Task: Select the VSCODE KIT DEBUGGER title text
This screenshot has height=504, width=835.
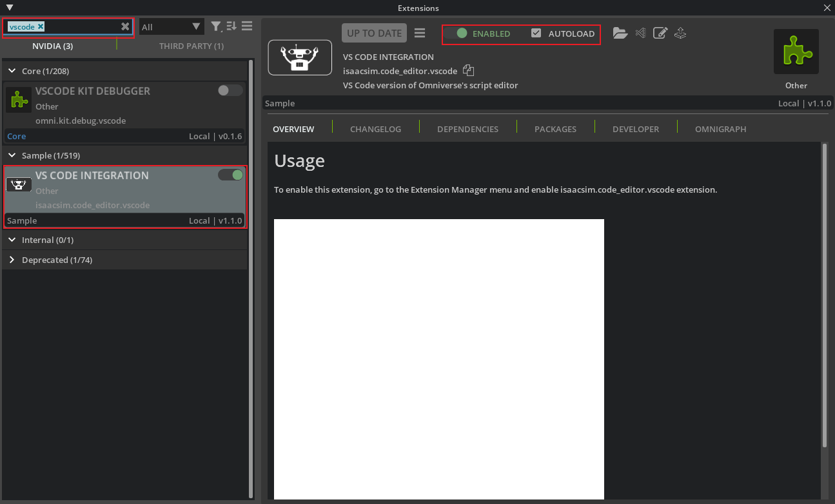Action: (93, 91)
